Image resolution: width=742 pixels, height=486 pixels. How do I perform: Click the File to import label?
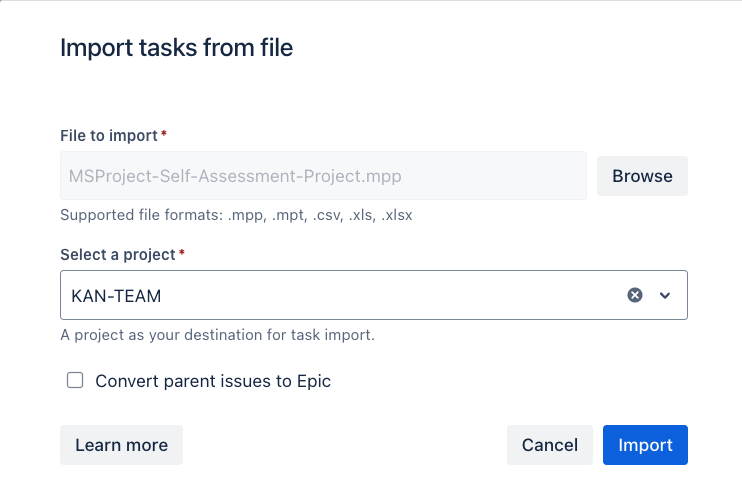(x=109, y=136)
